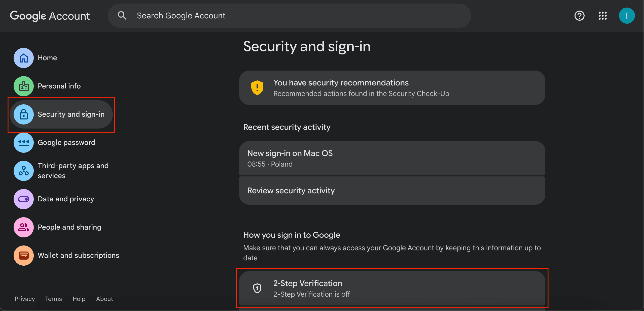Viewport: 644px width, 311px height.
Task: Click the yellow security recommendations shield
Action: click(257, 87)
